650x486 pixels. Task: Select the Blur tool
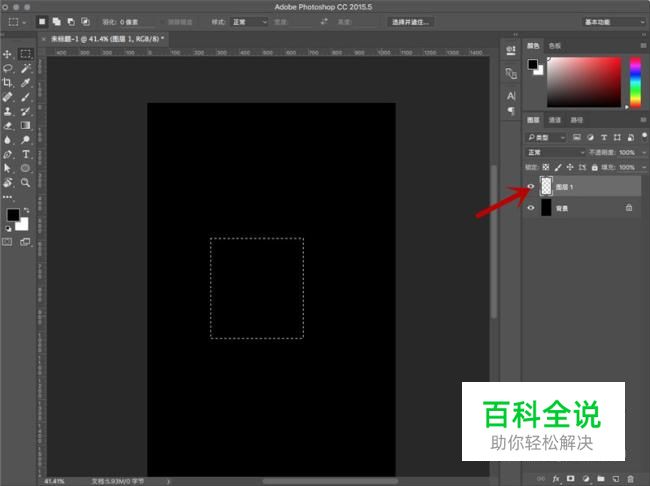[7, 140]
